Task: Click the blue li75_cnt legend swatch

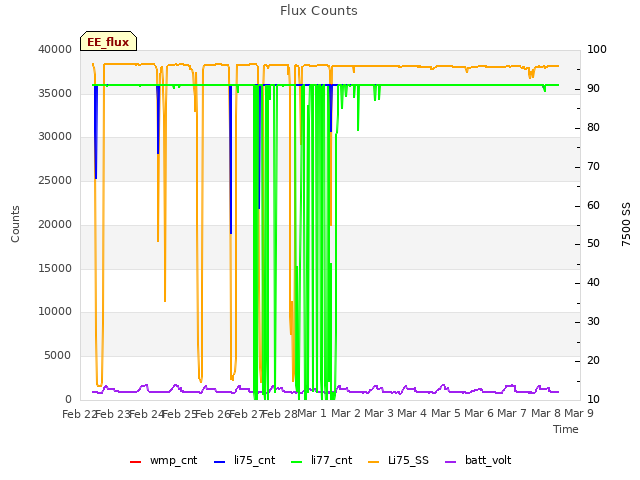Action: 219,462
